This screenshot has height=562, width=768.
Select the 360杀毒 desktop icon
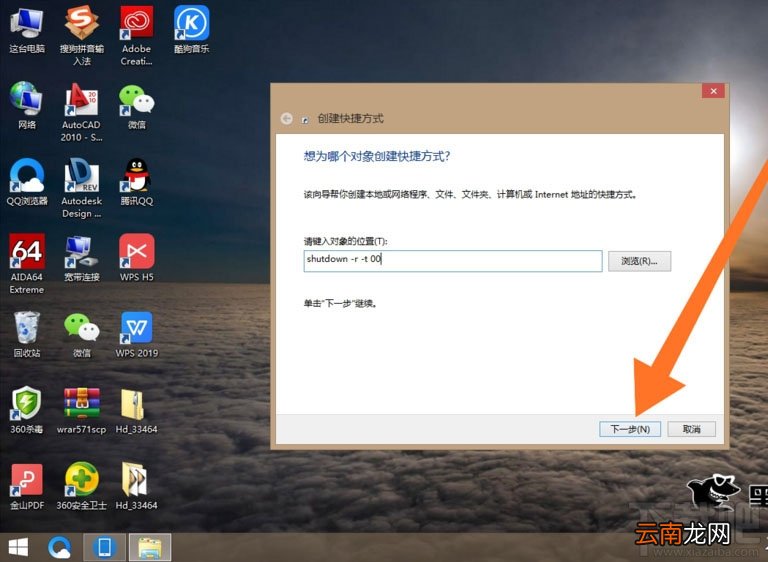[27, 410]
